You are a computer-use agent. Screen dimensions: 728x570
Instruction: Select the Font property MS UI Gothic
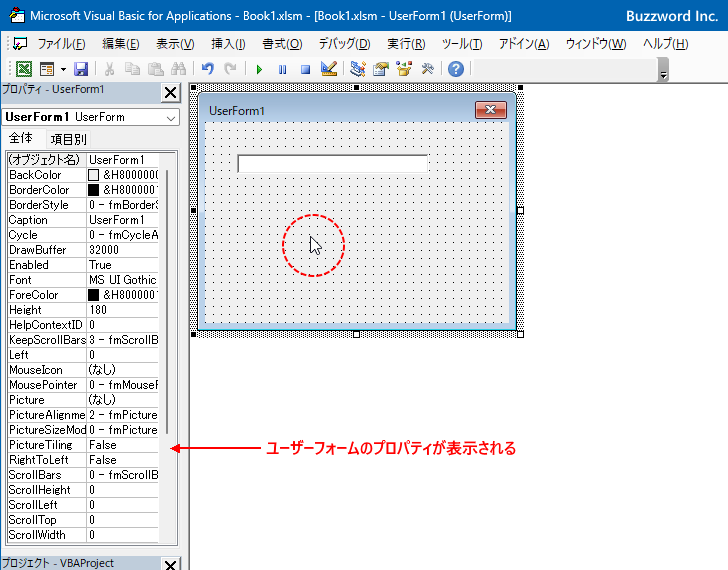pyautogui.click(x=123, y=280)
